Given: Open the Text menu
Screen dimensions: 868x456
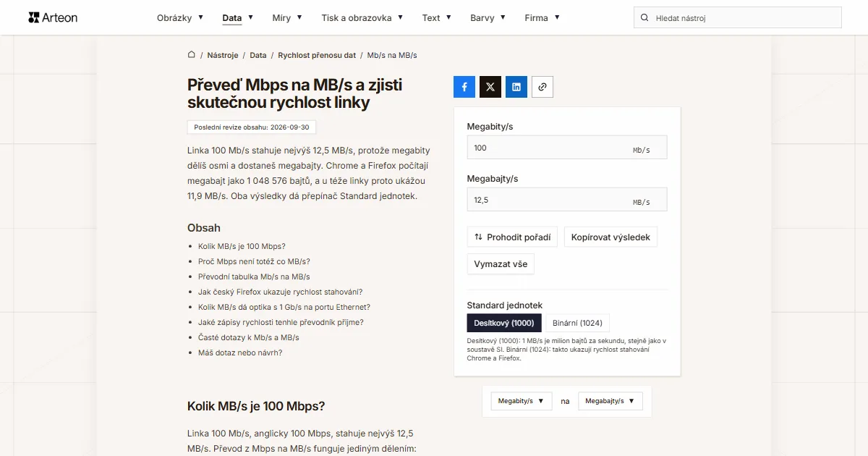Looking at the screenshot, I should [x=437, y=17].
